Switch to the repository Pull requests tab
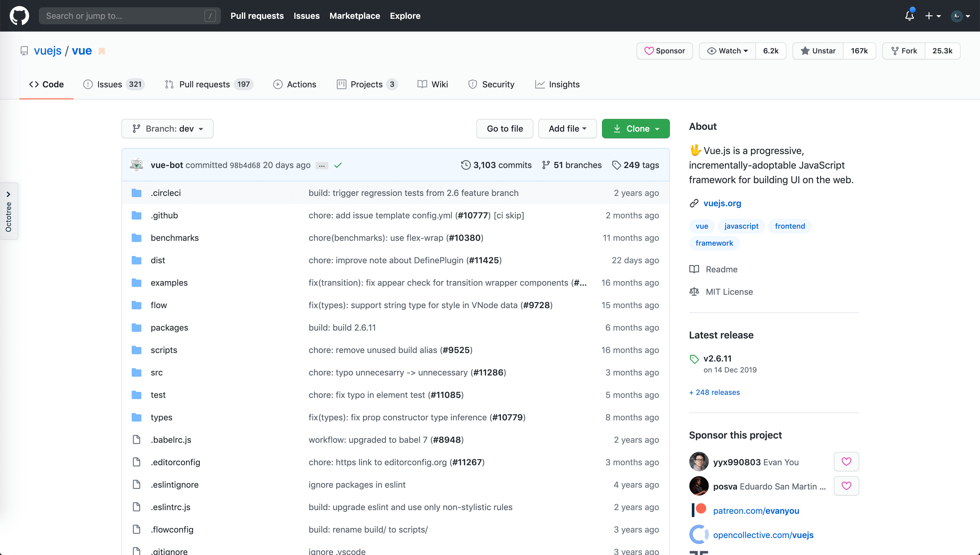The height and width of the screenshot is (555, 980). (x=208, y=84)
